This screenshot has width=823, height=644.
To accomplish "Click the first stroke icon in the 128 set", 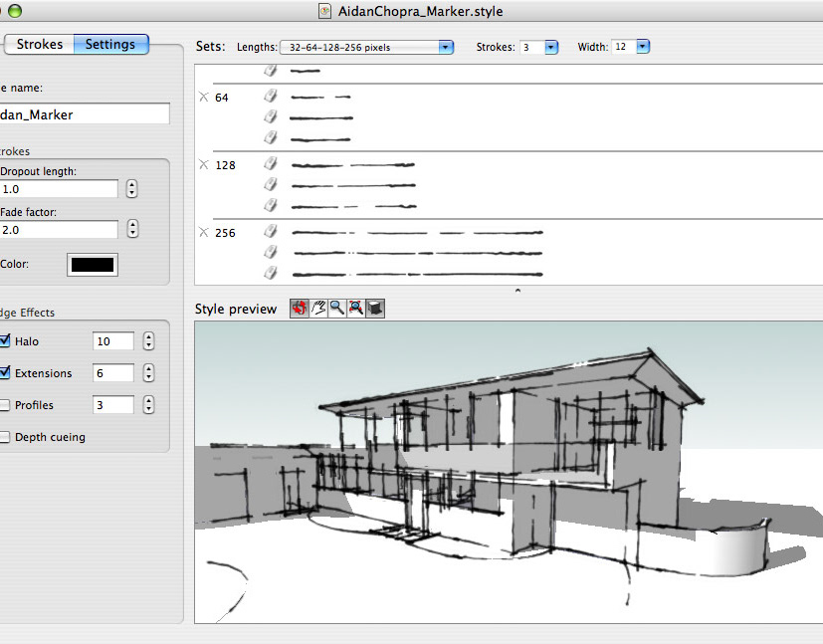I will click(271, 164).
